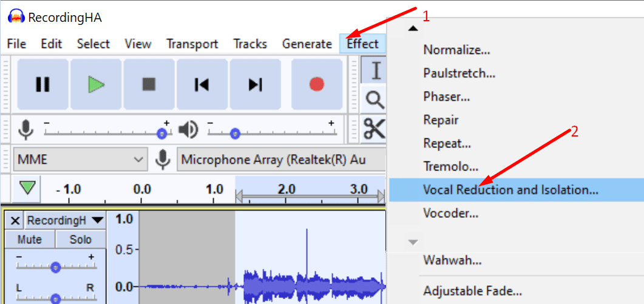644x304 pixels.
Task: Skip to end of track
Action: [255, 84]
